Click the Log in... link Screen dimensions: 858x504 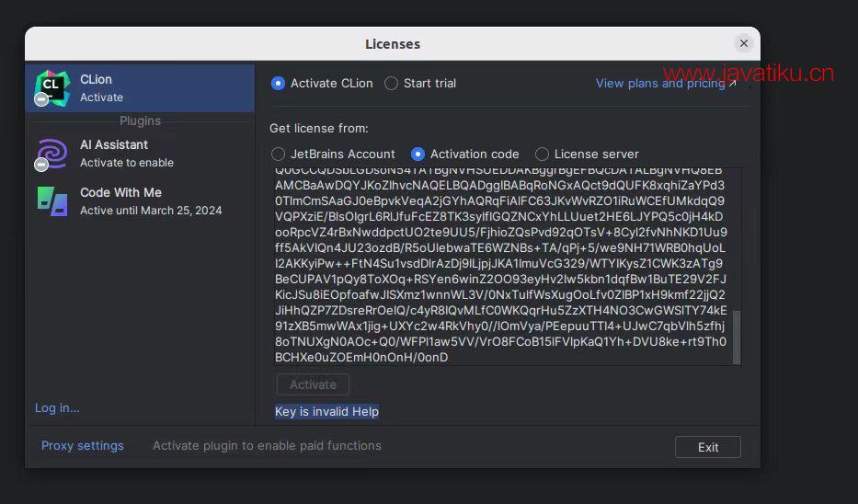57,407
